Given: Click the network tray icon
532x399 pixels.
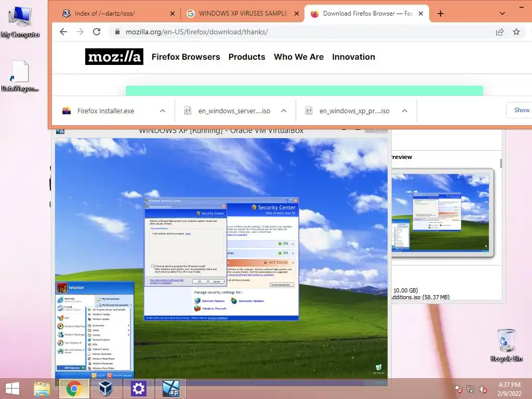Looking at the screenshot, I should [x=471, y=389].
